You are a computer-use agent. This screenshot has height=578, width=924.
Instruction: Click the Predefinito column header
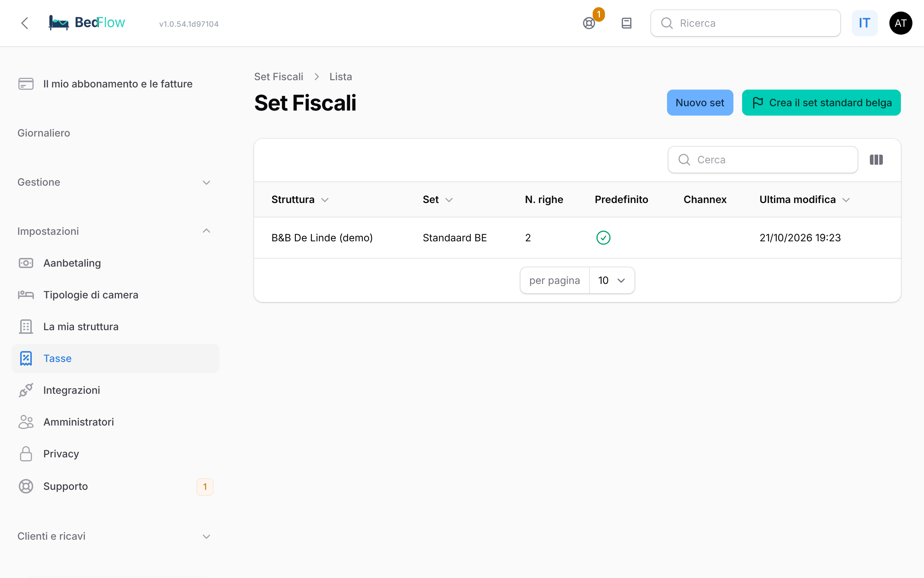tap(622, 199)
